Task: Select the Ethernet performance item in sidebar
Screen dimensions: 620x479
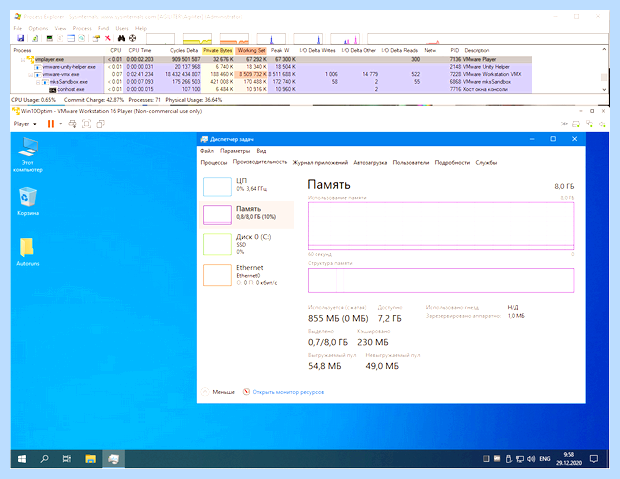Action: coord(247,275)
